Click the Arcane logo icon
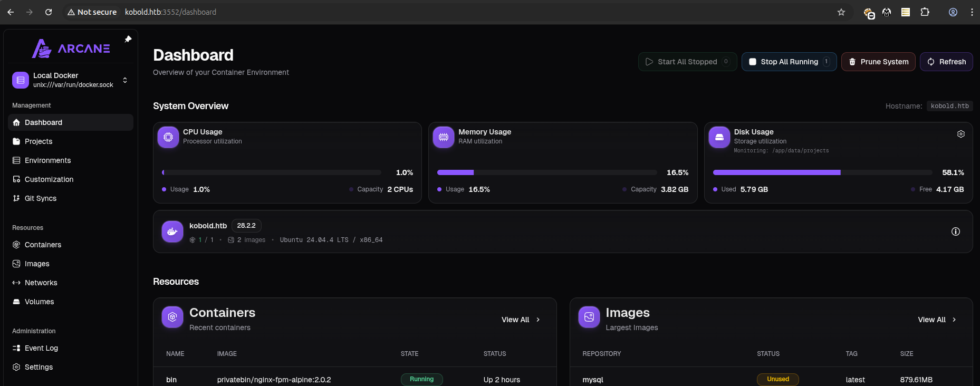 pos(42,49)
